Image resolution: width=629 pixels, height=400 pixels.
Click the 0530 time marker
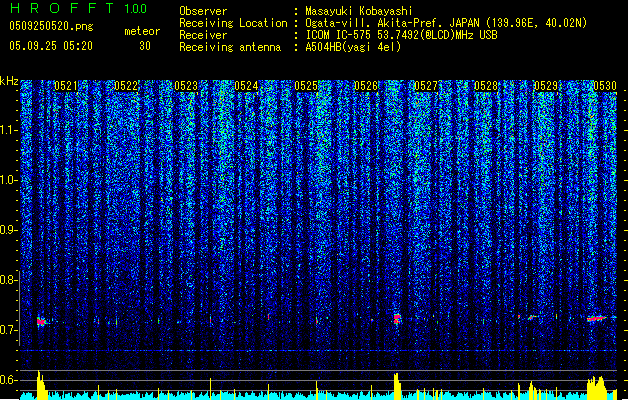tap(605, 86)
